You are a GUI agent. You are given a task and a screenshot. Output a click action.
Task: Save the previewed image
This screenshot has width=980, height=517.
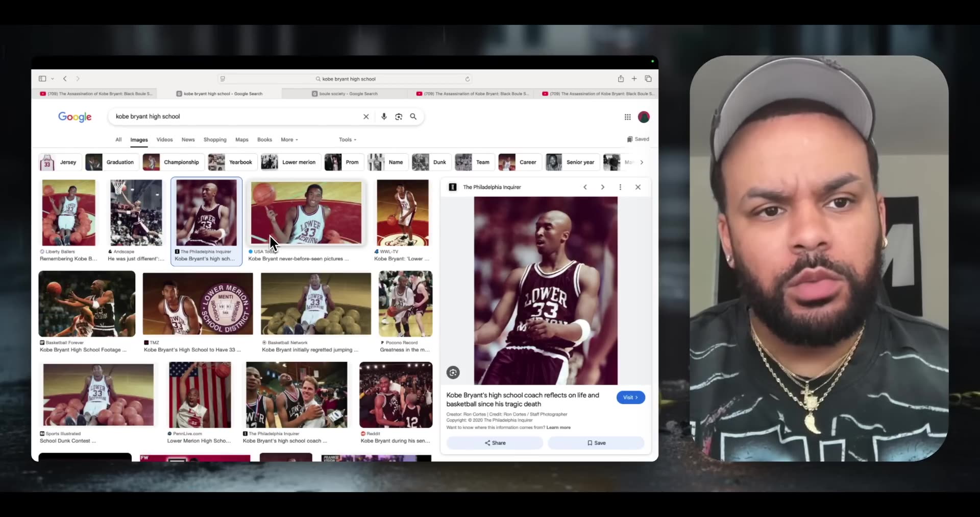coord(596,443)
